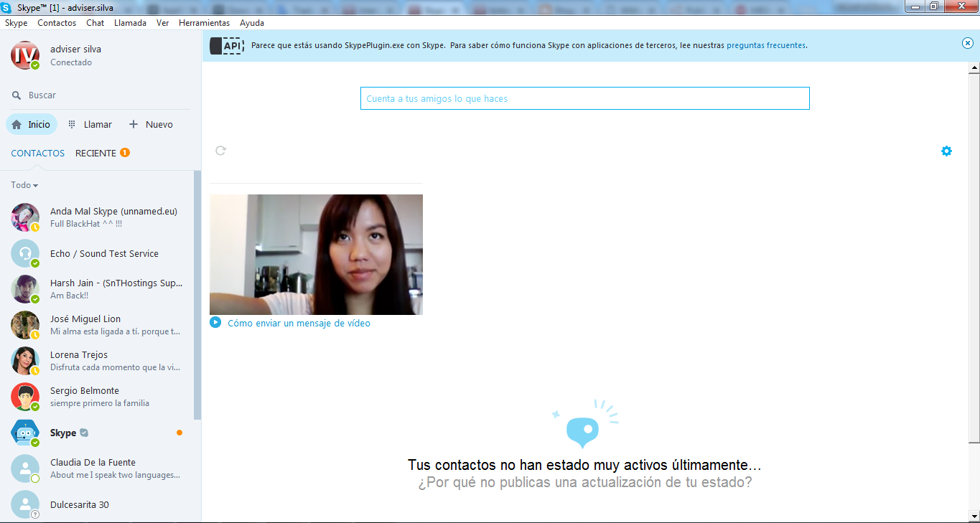Switch to the RECIENTE tab
This screenshot has height=523, width=980.
click(95, 153)
